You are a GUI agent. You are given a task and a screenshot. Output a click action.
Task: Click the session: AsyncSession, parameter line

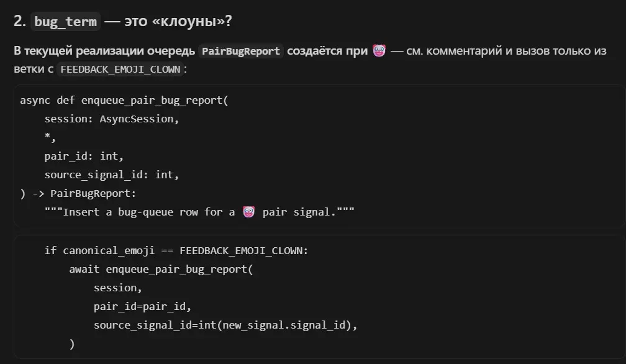pyautogui.click(x=112, y=119)
